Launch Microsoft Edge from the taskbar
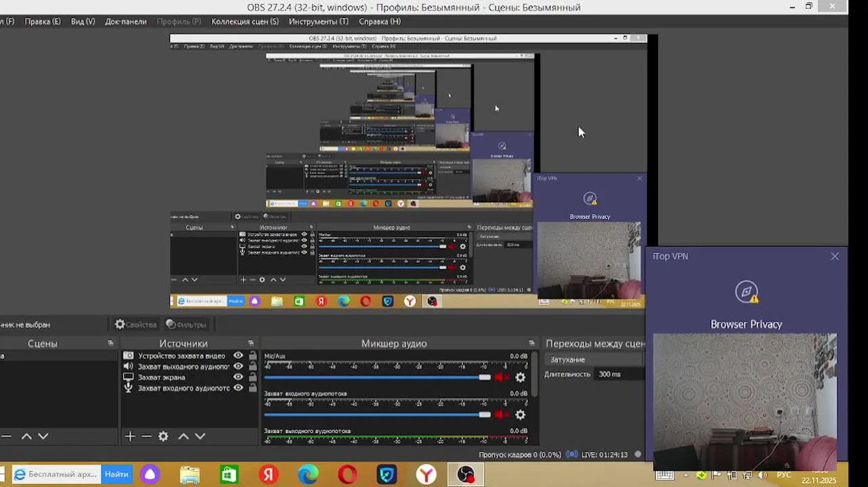This screenshot has width=868, height=487. pyautogui.click(x=308, y=475)
